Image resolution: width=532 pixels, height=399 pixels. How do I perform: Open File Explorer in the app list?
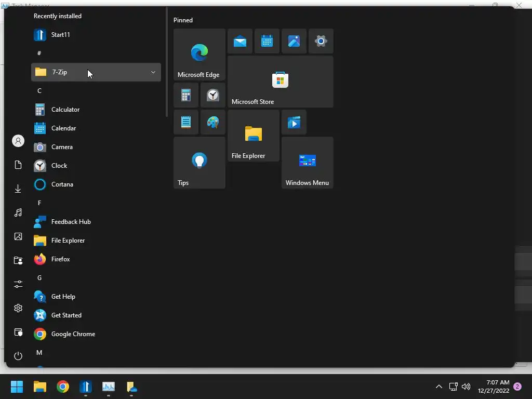(x=96, y=240)
